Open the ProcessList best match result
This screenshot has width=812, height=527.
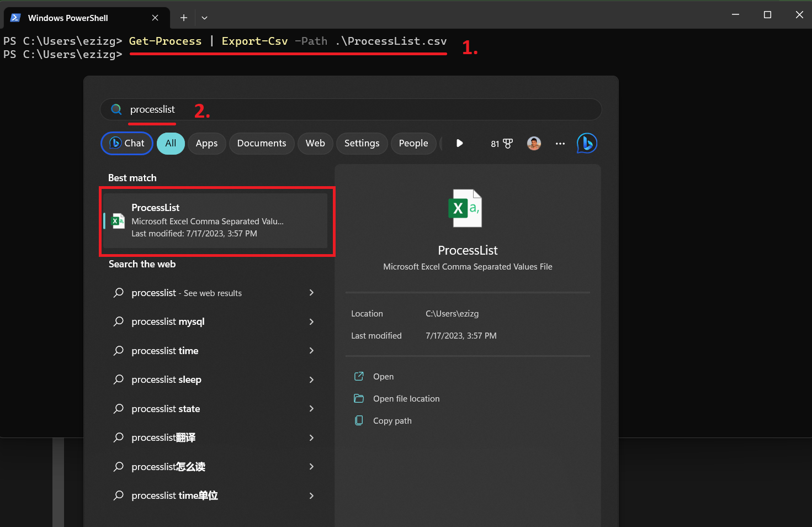pyautogui.click(x=216, y=220)
